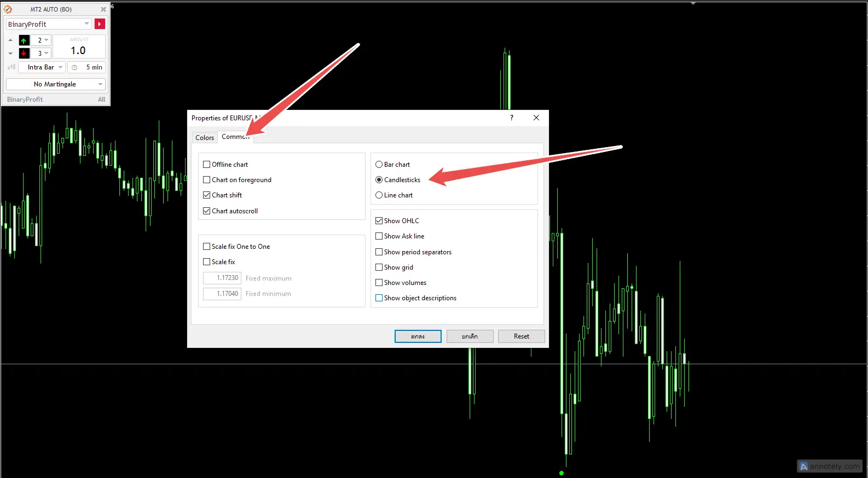This screenshot has height=478, width=868.
Task: Click the green signal dot below chart
Action: click(x=562, y=473)
